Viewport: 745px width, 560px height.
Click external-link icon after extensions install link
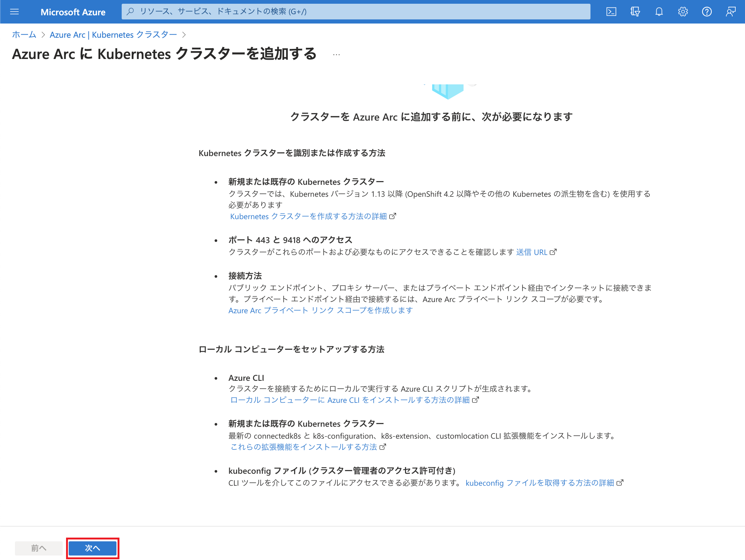(383, 447)
